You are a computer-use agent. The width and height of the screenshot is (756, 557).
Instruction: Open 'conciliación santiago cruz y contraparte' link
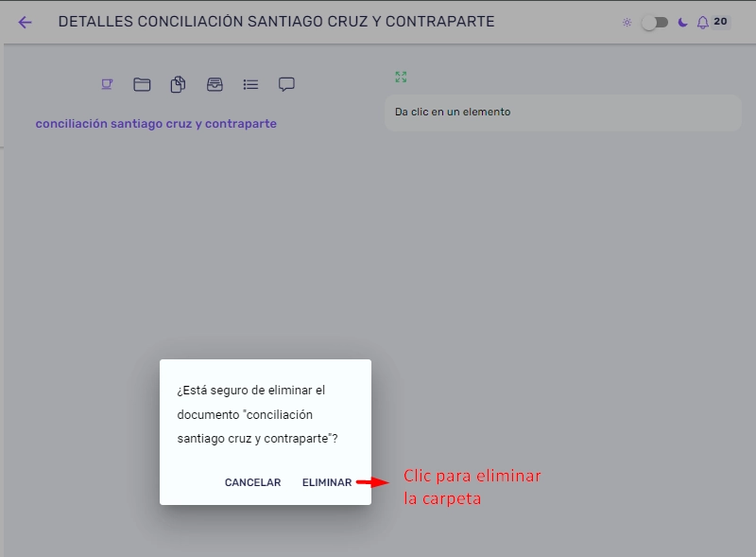coord(156,124)
